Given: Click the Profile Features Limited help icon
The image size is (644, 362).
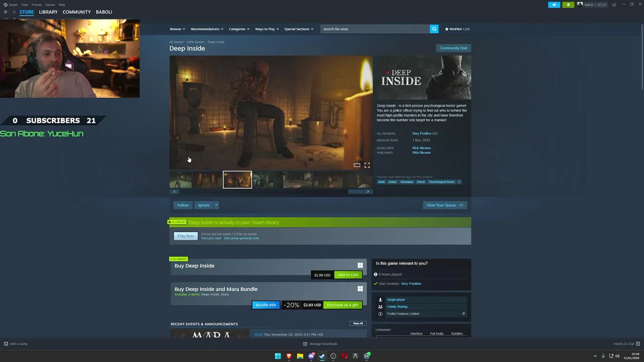Looking at the screenshot, I should pos(464,314).
